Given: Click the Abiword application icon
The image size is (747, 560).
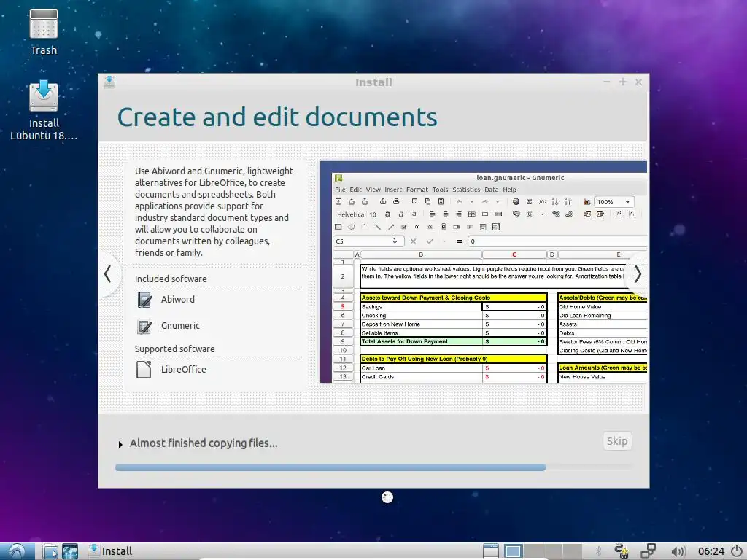Looking at the screenshot, I should [145, 300].
